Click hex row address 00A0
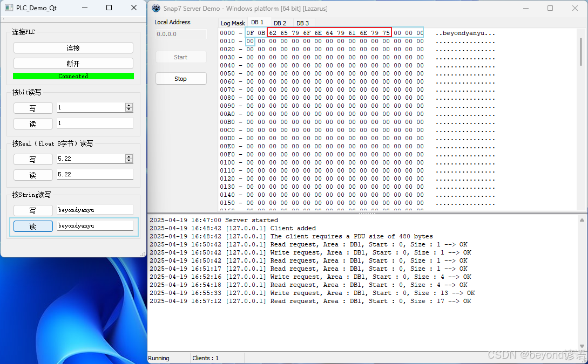Viewport: 588px width, 364px height. [x=227, y=114]
